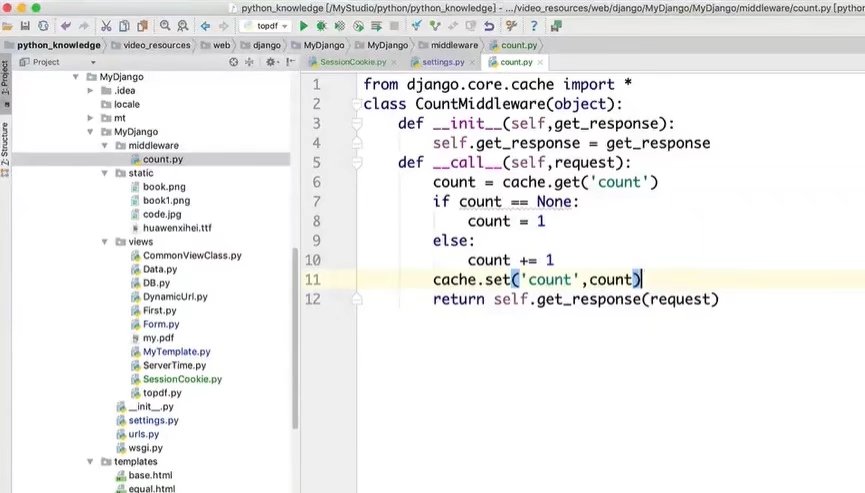
Task: Toggle code fold marker on line 5
Action: [x=357, y=163]
